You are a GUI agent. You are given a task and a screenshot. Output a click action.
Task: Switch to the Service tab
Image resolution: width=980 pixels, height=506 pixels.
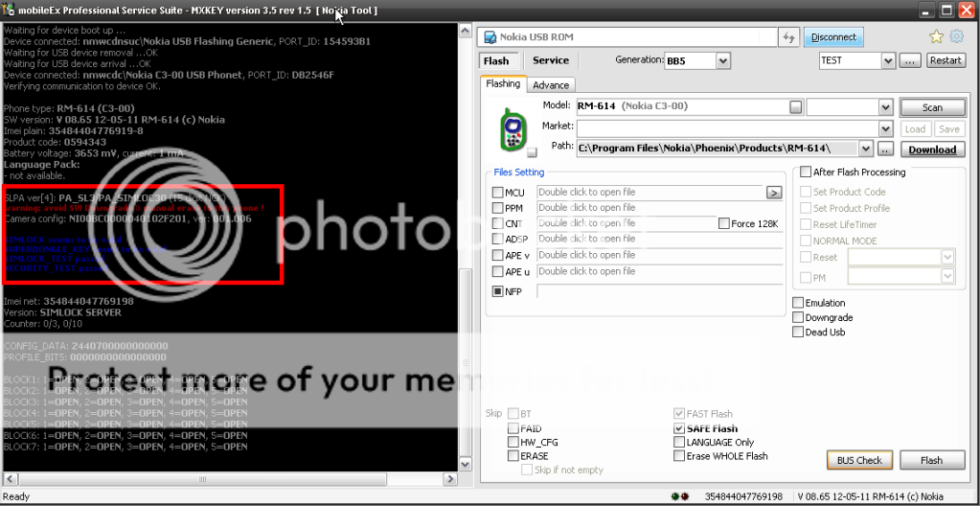[x=550, y=60]
